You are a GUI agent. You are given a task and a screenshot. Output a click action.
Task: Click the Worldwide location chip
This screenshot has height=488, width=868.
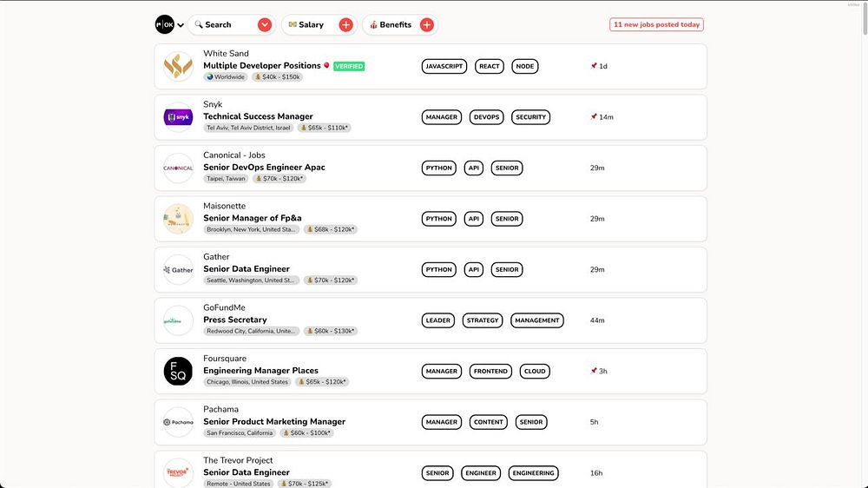pyautogui.click(x=226, y=77)
